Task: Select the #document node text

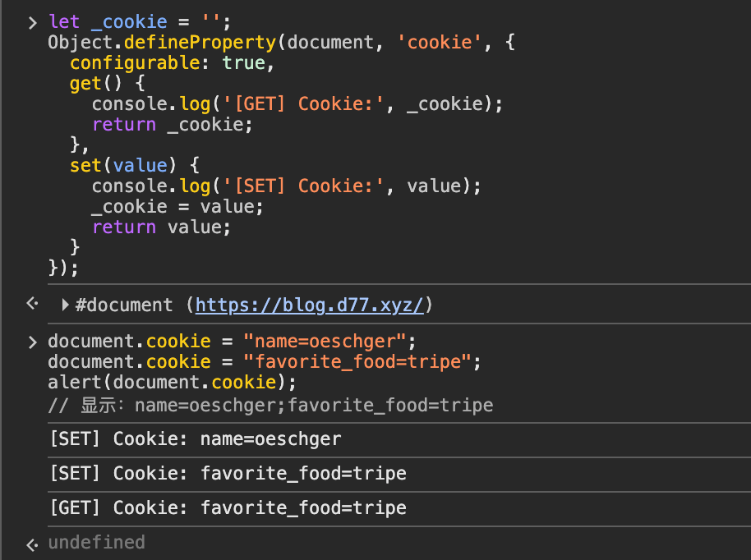Action: pos(123,305)
